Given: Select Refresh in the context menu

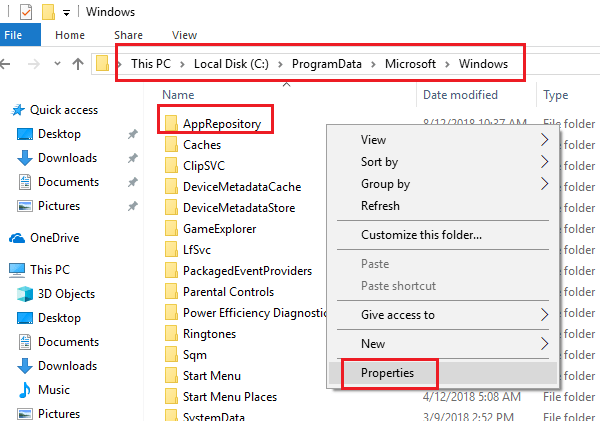Looking at the screenshot, I should pos(380,206).
